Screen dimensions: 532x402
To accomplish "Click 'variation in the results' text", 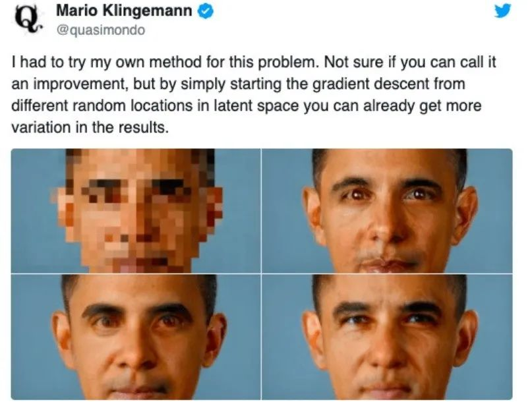I will point(90,128).
